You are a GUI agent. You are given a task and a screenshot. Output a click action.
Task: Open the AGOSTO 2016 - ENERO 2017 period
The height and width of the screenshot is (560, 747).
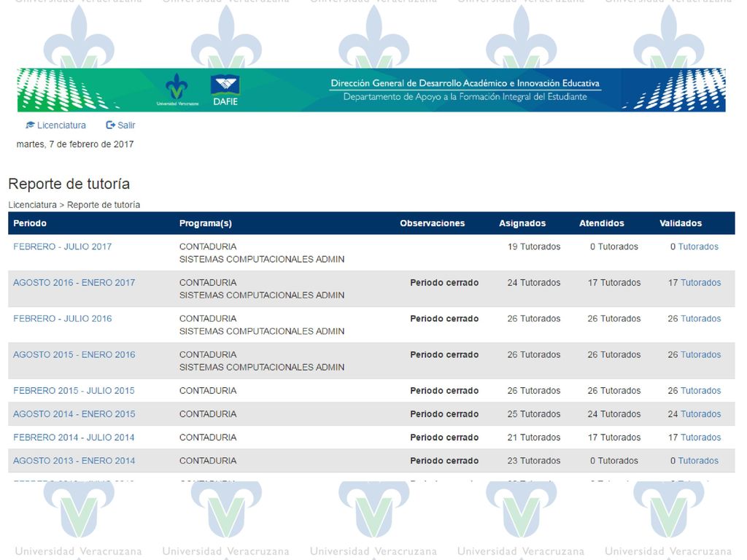[74, 283]
